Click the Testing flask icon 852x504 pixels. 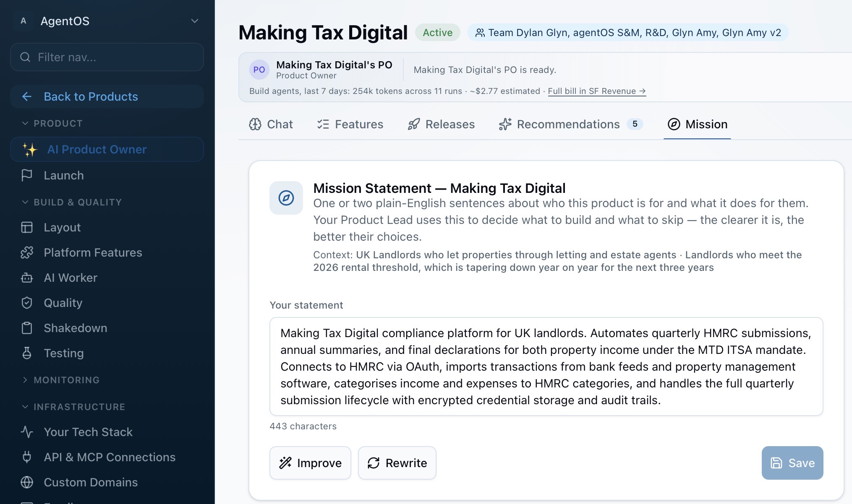click(x=27, y=353)
